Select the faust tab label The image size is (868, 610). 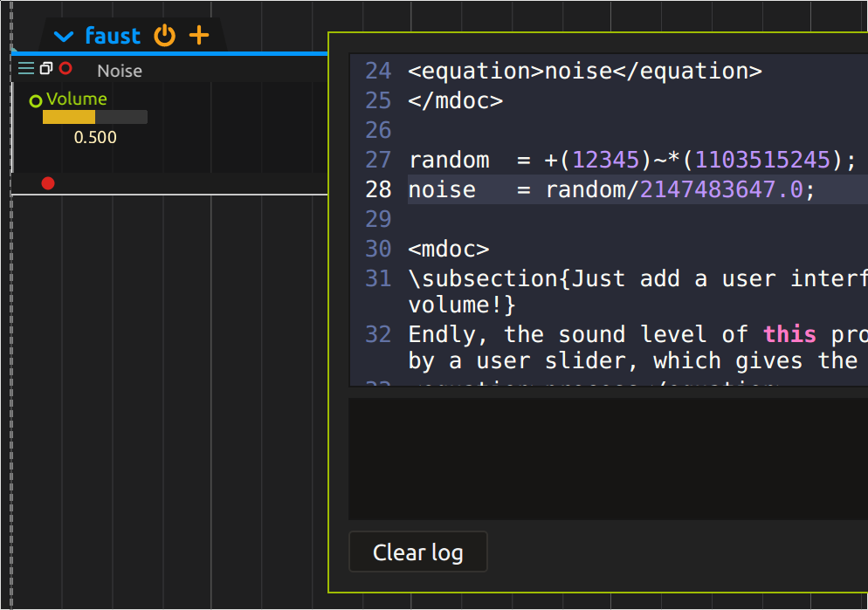[x=113, y=36]
